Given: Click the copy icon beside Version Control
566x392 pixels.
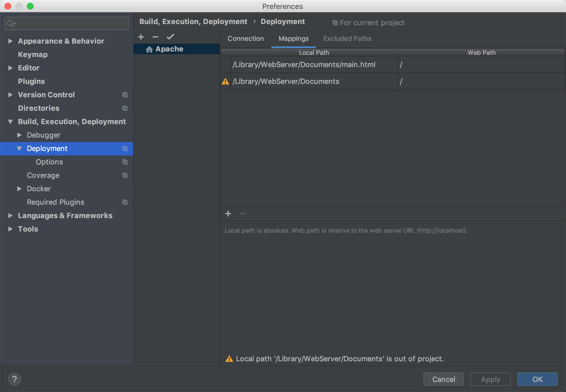Looking at the screenshot, I should pyautogui.click(x=125, y=95).
